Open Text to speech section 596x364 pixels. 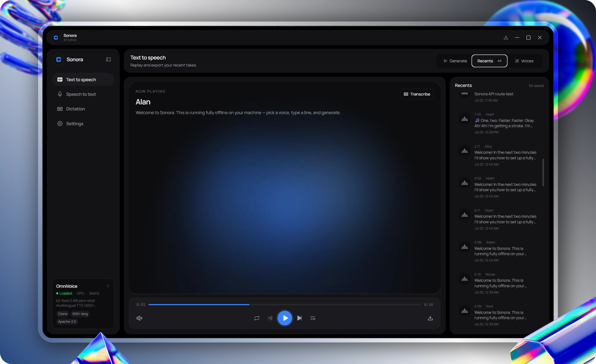(x=83, y=80)
